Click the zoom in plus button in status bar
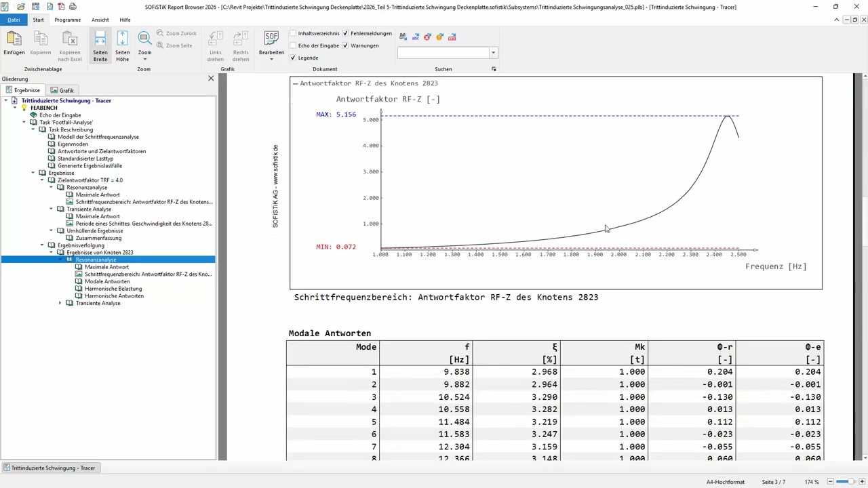 [x=861, y=482]
